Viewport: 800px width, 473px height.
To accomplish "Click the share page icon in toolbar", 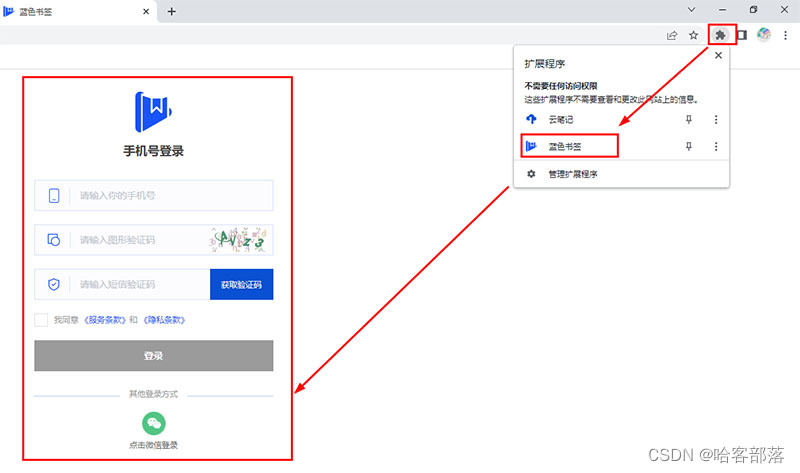I will coord(672,35).
